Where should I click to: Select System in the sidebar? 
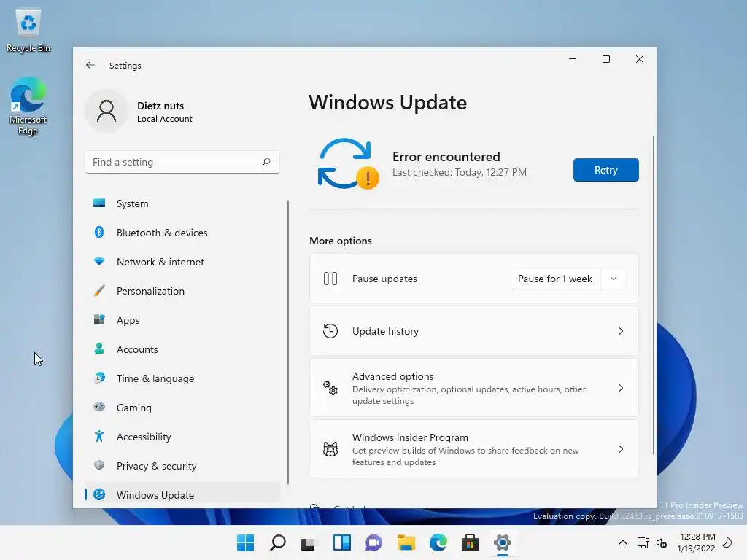pyautogui.click(x=182, y=203)
